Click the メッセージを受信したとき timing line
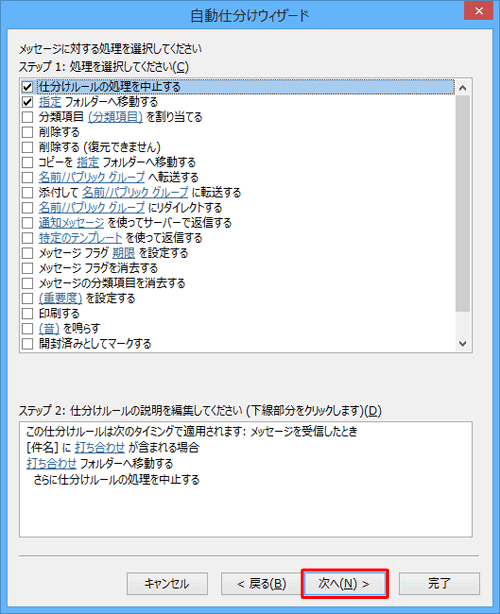 click(x=192, y=431)
